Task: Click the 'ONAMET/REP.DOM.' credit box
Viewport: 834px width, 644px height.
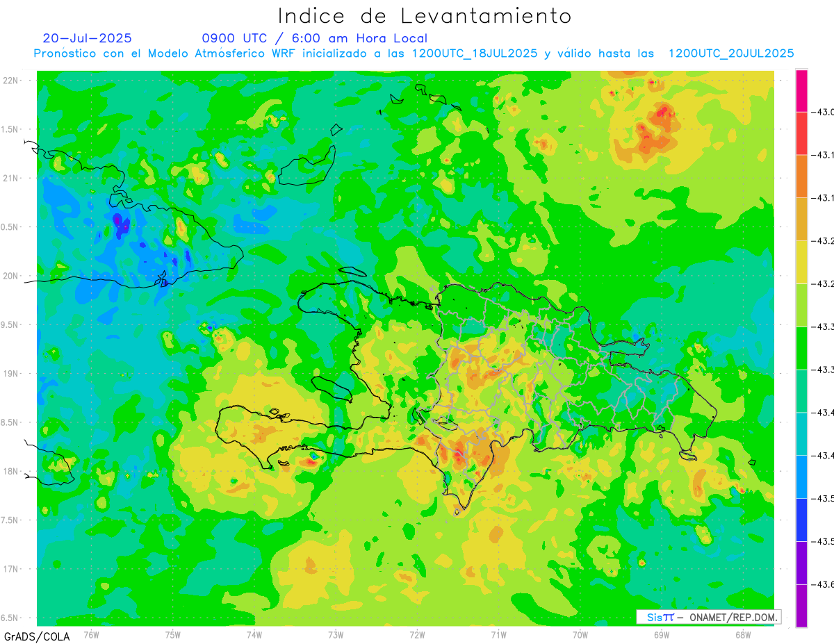Action: (x=708, y=617)
